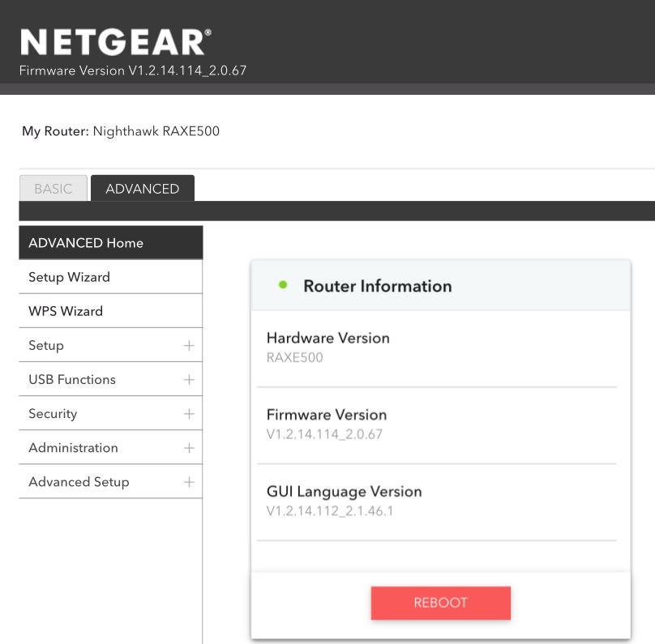655x644 pixels.
Task: Open the Security sidebar item
Action: [x=111, y=414]
